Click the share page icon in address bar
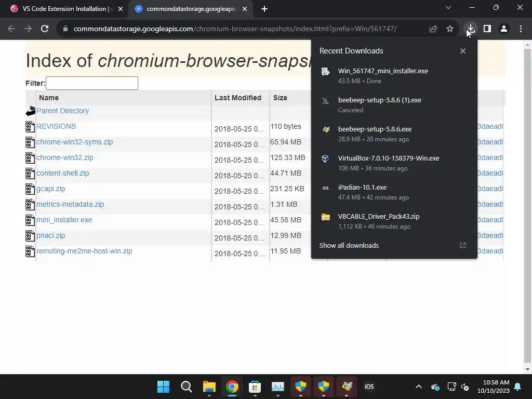Viewport: 532px width, 399px height. point(433,29)
